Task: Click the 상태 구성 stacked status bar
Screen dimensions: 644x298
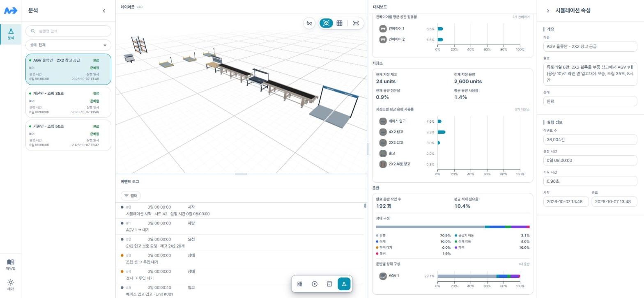Action: (453, 227)
